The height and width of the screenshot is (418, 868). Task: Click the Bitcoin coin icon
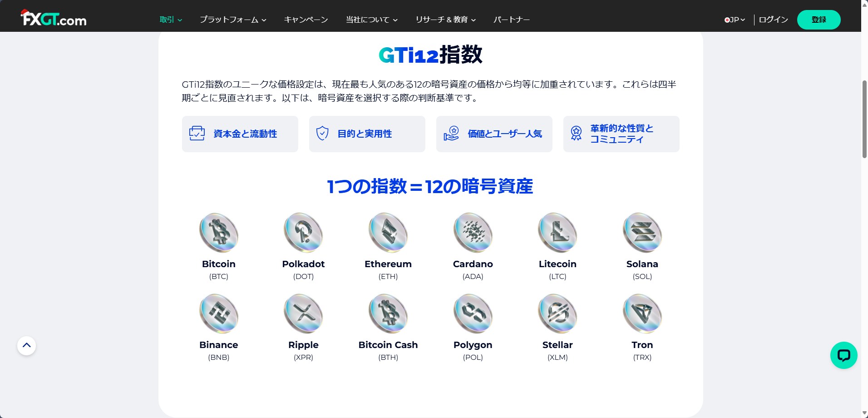click(219, 233)
